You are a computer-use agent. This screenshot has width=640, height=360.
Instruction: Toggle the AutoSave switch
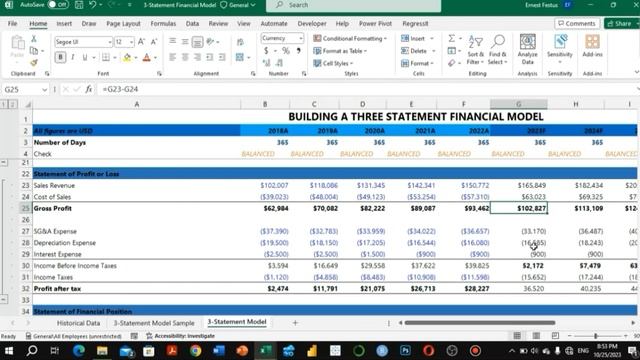click(58, 5)
